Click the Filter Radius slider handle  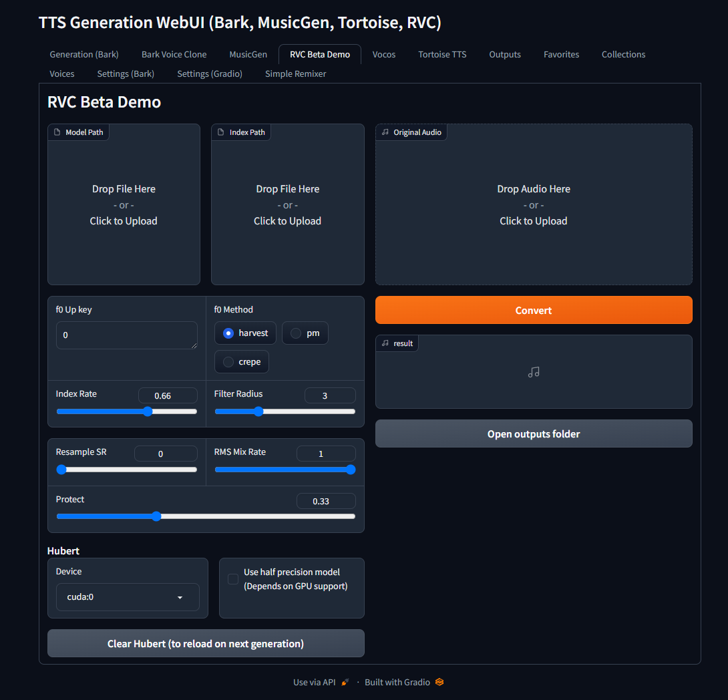click(x=258, y=411)
